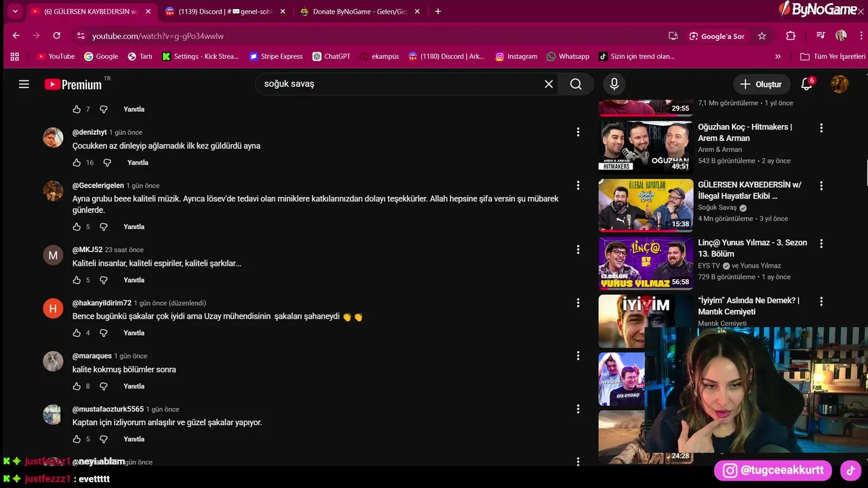Like the comment by @maraques

(77, 386)
